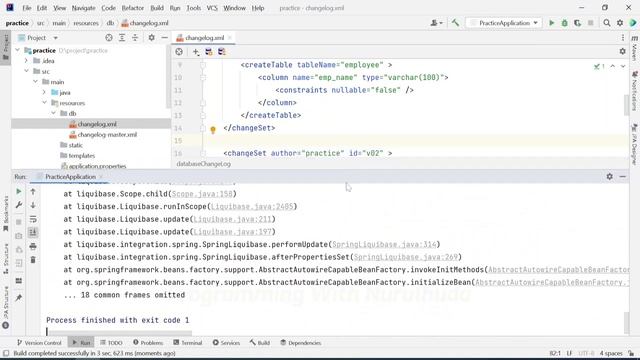Collapse the main folder
Viewport: 640px width, 360px height.
click(x=36, y=82)
